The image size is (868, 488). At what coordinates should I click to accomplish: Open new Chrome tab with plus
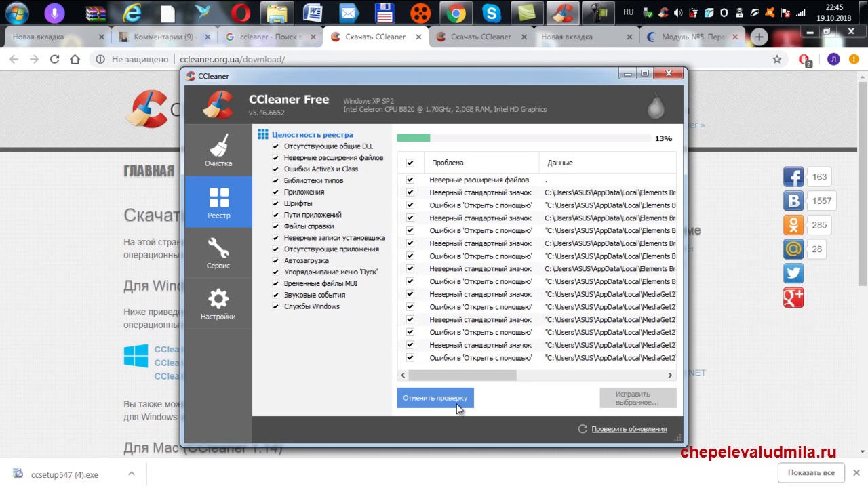759,37
